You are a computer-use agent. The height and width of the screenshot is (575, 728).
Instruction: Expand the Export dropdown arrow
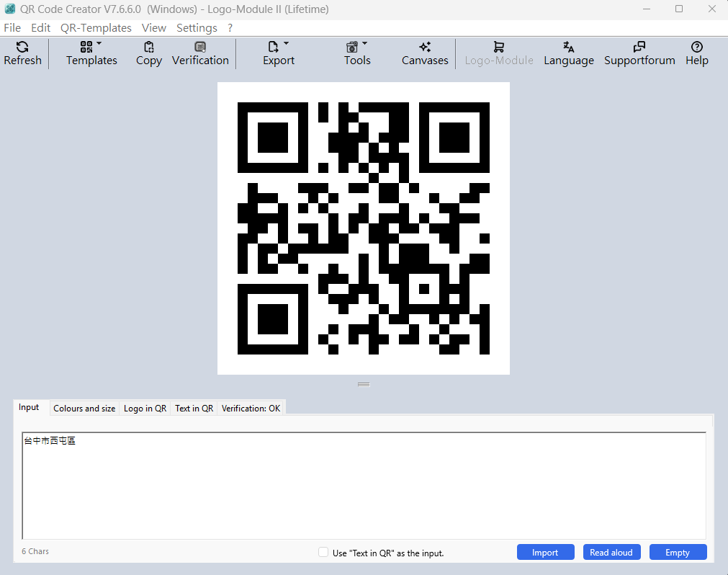pyautogui.click(x=286, y=43)
